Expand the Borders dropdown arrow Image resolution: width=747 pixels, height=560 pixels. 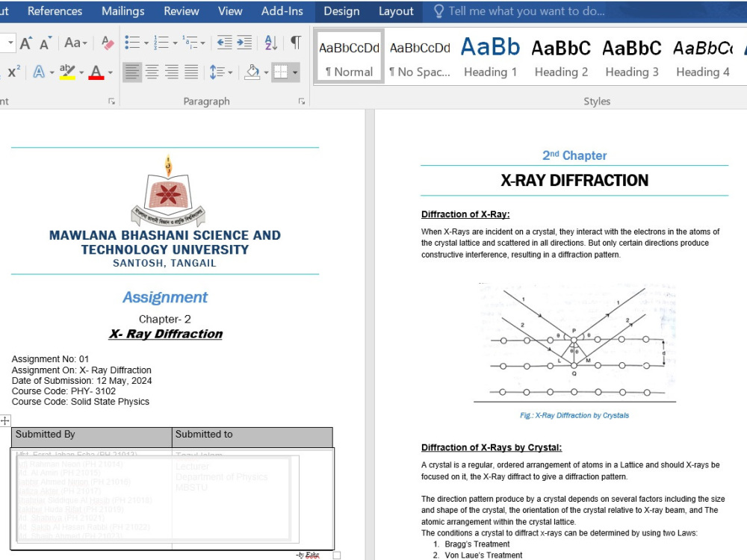point(295,72)
